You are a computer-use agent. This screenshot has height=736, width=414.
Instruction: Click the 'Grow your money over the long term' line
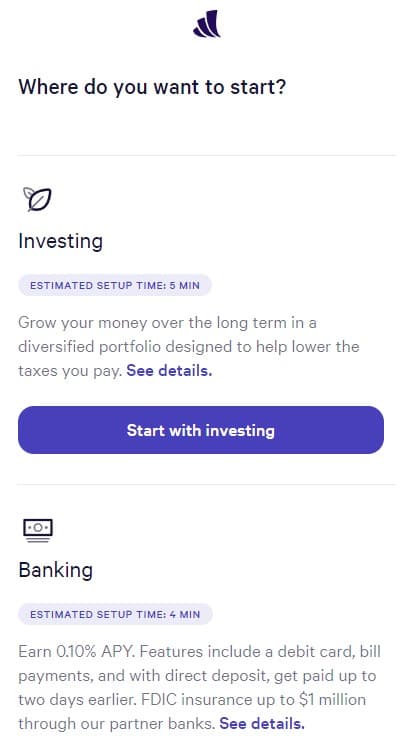(168, 323)
